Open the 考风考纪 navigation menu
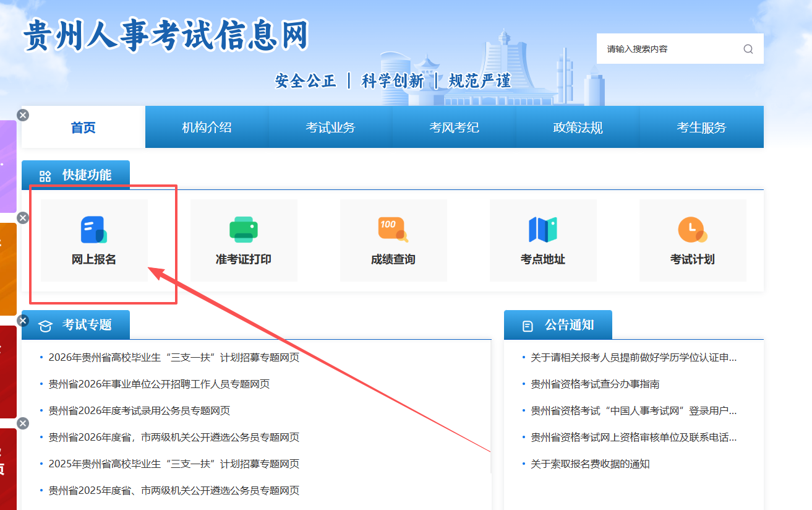812x510 pixels. point(454,127)
